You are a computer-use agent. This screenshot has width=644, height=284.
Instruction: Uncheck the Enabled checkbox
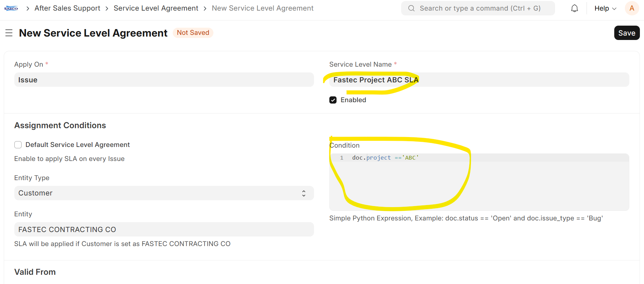pyautogui.click(x=333, y=100)
